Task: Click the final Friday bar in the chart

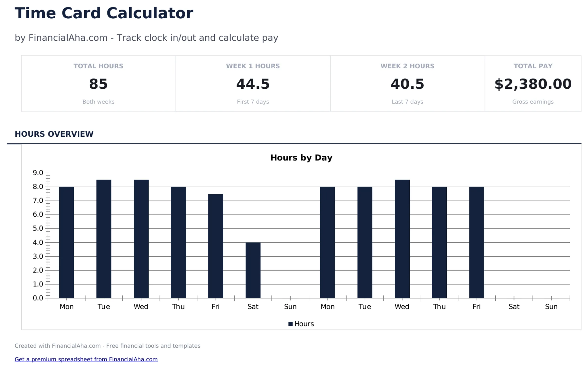Action: pyautogui.click(x=477, y=242)
